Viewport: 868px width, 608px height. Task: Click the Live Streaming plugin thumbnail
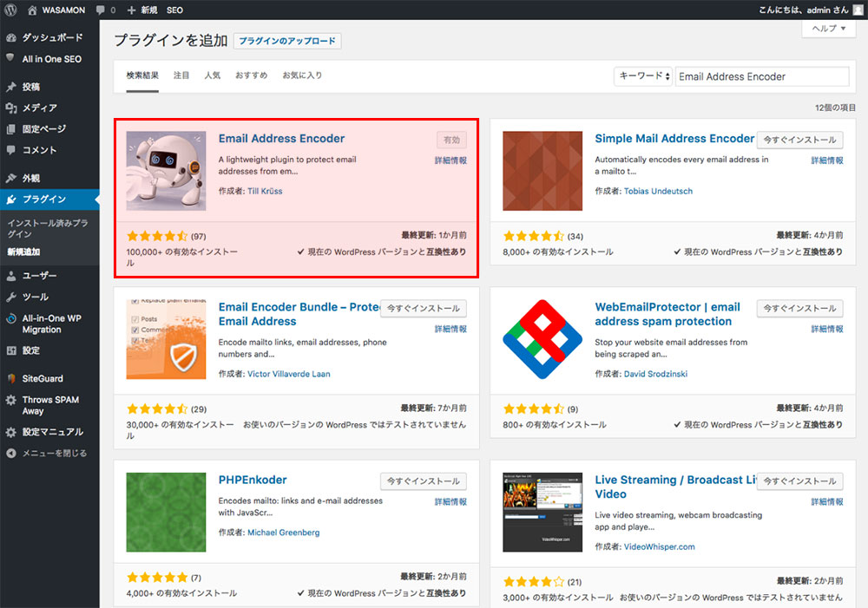tap(542, 513)
